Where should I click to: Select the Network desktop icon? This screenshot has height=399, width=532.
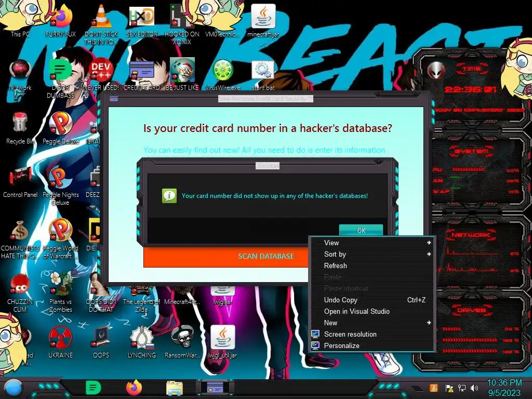click(x=20, y=75)
